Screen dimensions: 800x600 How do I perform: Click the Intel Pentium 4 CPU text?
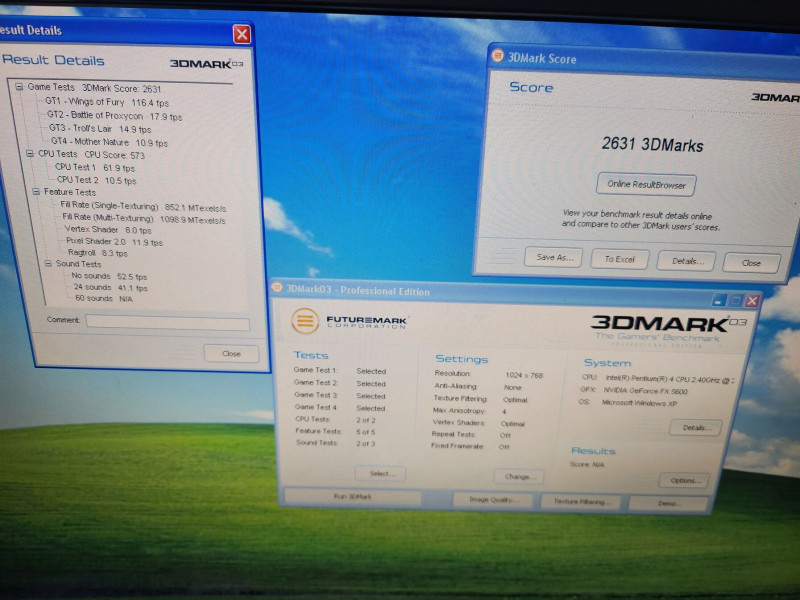click(669, 379)
